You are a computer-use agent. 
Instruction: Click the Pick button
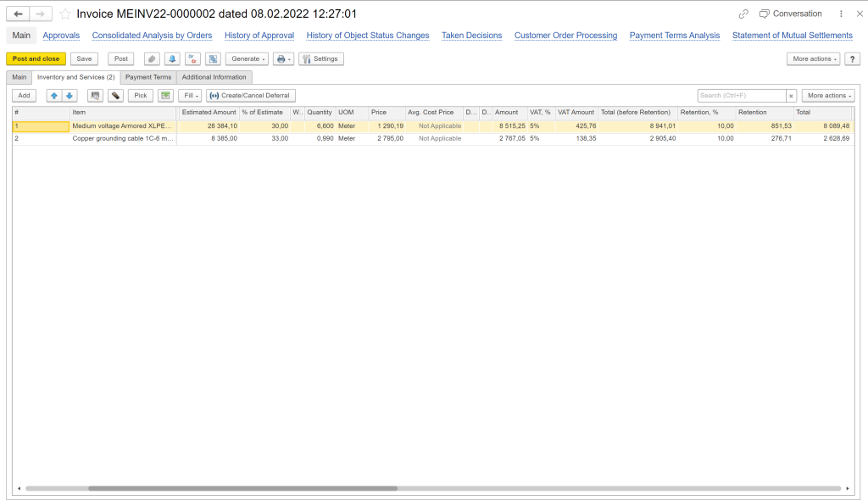pyautogui.click(x=141, y=96)
